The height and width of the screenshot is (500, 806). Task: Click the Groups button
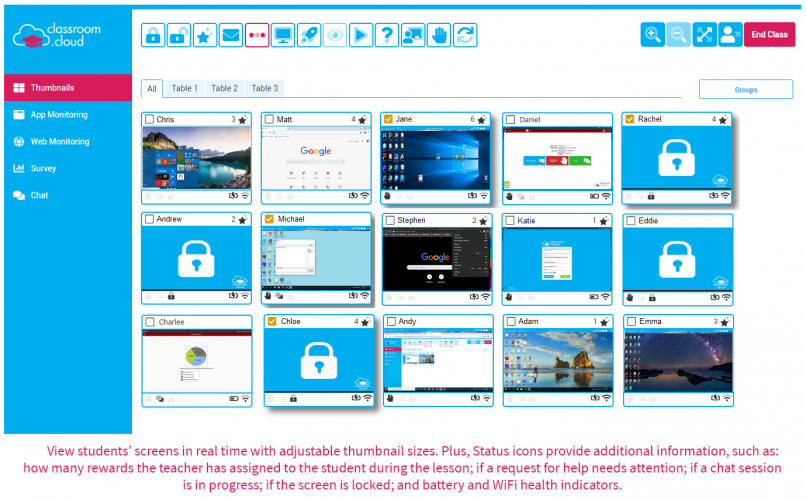pos(746,89)
